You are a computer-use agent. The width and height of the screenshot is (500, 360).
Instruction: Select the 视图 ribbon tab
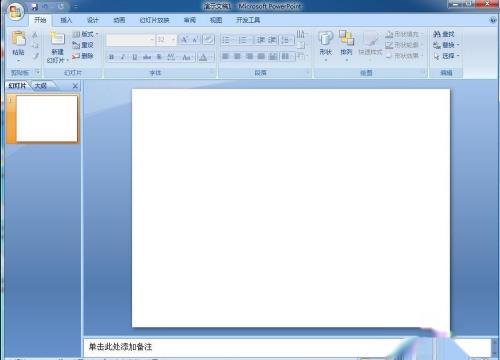(x=216, y=20)
